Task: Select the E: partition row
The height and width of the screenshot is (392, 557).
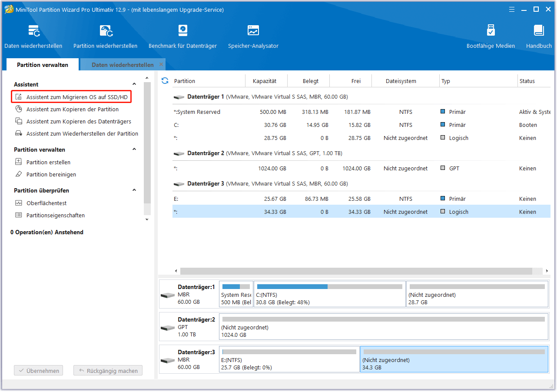Action: (361, 199)
